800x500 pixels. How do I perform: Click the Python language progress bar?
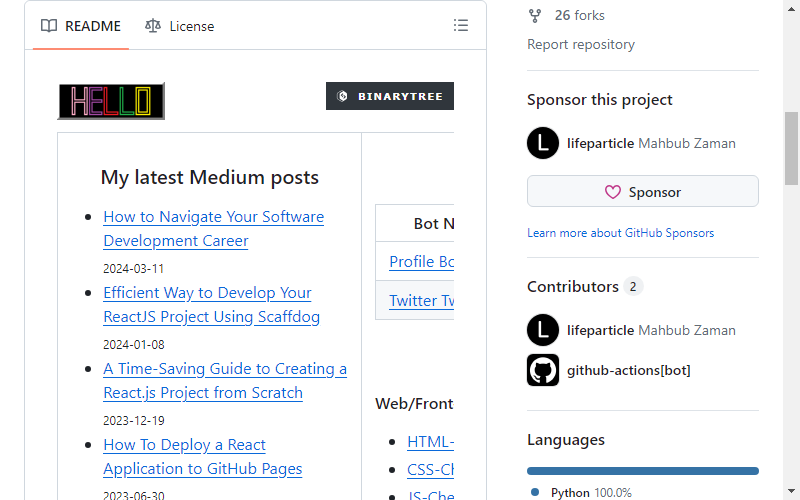coord(643,471)
